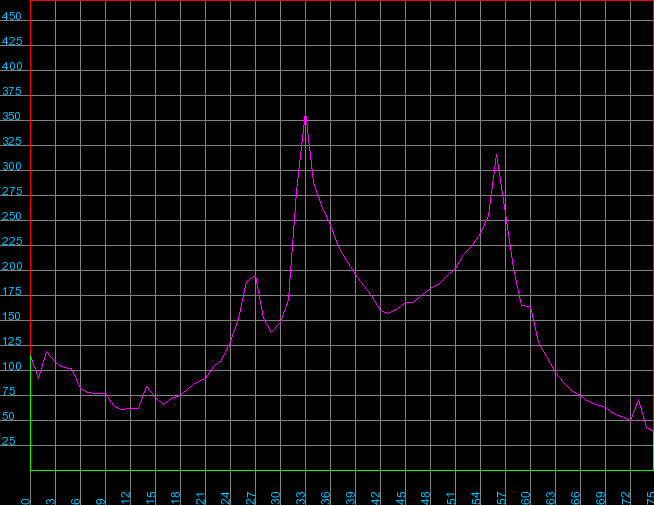Click the 36 horizontal axis label
This screenshot has width=654, height=505.
(326, 498)
